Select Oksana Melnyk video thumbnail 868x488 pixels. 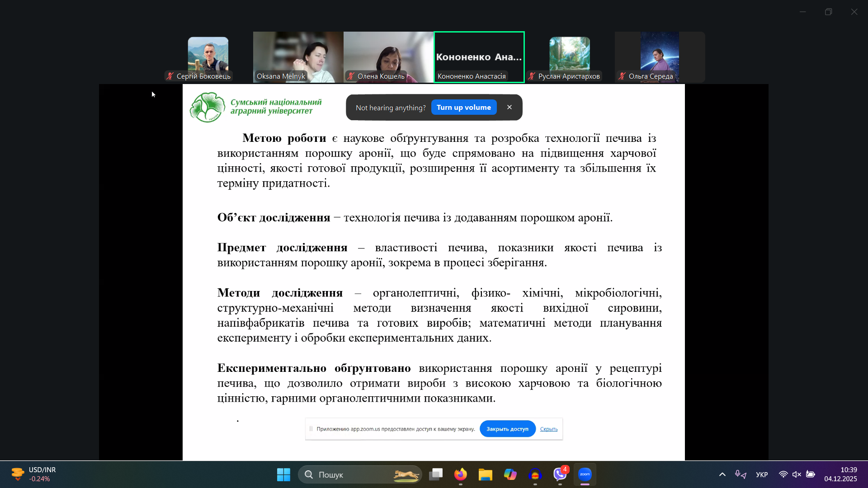click(298, 57)
